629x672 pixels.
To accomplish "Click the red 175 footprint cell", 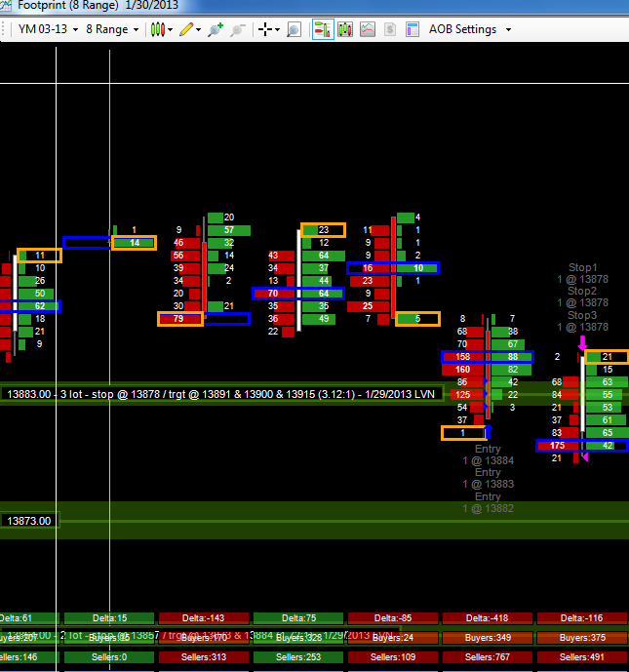I will tap(558, 446).
